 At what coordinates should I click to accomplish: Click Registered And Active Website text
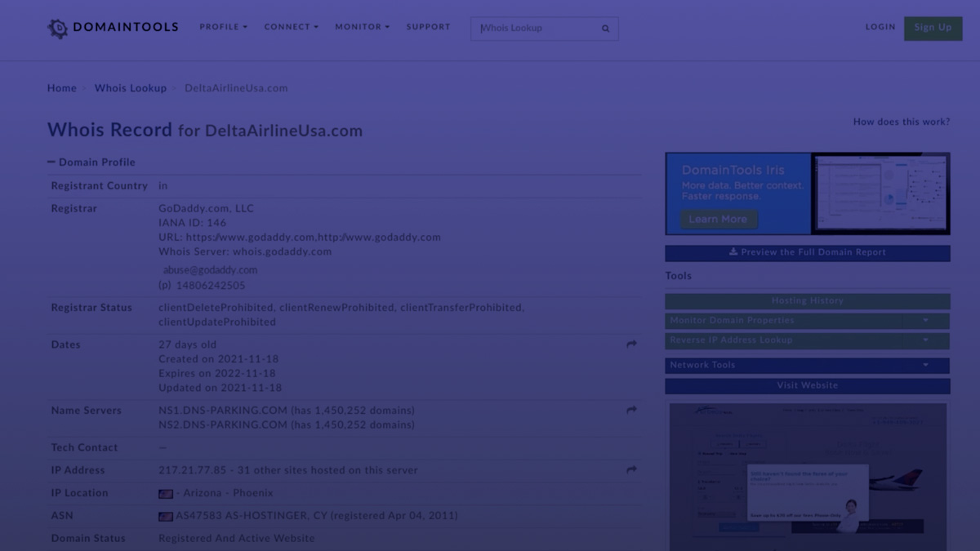[x=237, y=539]
